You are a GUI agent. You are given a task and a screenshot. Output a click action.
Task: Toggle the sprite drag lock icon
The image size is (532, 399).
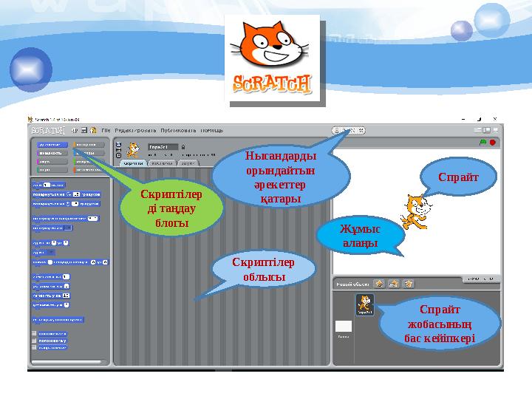pos(183,147)
